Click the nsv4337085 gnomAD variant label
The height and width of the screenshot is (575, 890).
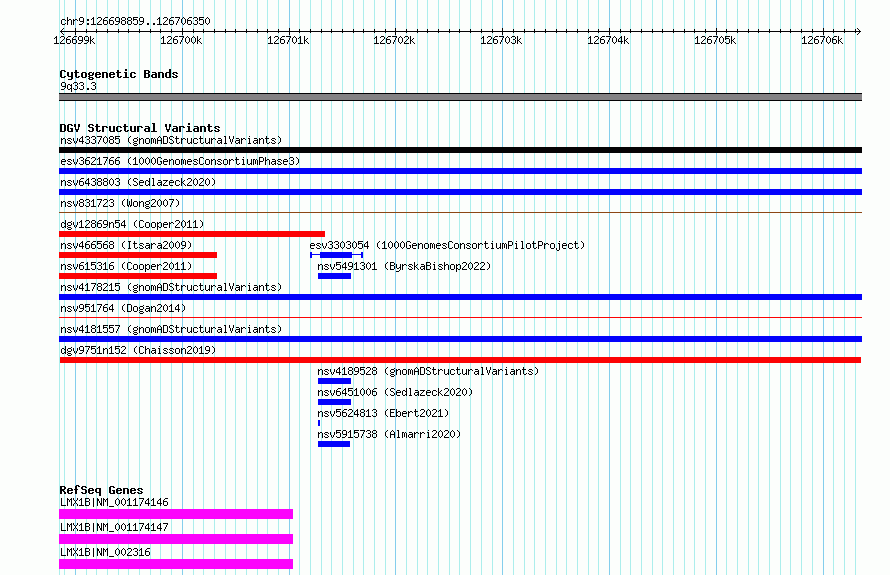point(171,140)
